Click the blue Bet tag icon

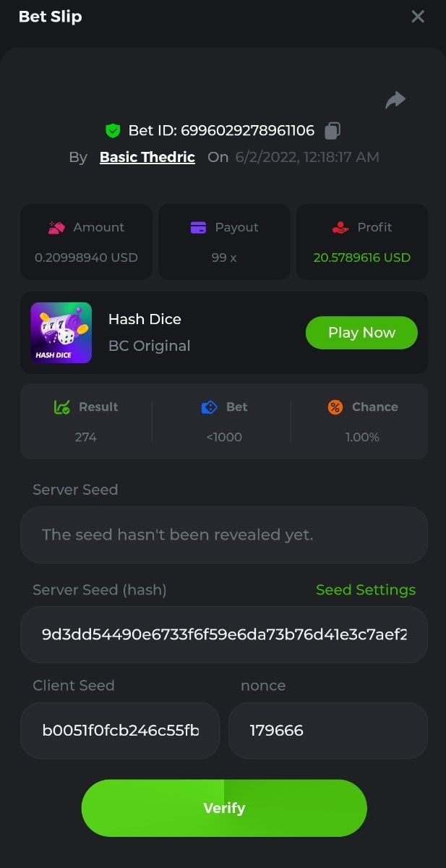[209, 407]
